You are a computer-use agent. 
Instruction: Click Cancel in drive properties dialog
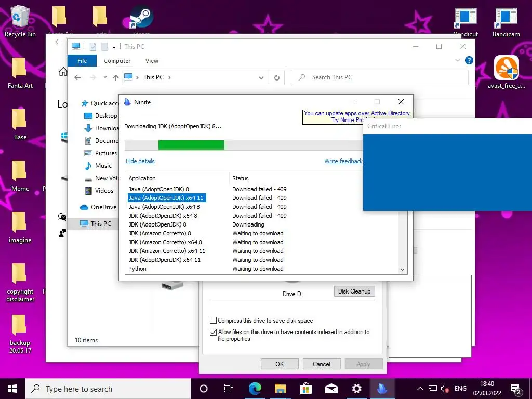click(321, 364)
